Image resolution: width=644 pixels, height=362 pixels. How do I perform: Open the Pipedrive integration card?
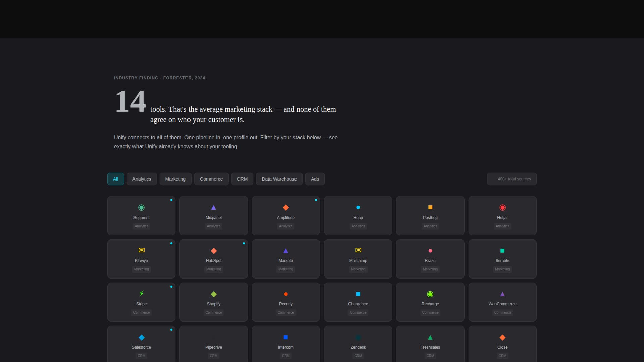[x=214, y=345]
